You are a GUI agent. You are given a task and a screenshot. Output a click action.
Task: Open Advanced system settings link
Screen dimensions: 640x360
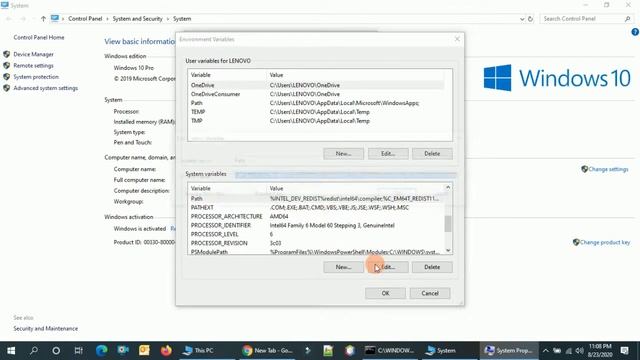pos(45,88)
